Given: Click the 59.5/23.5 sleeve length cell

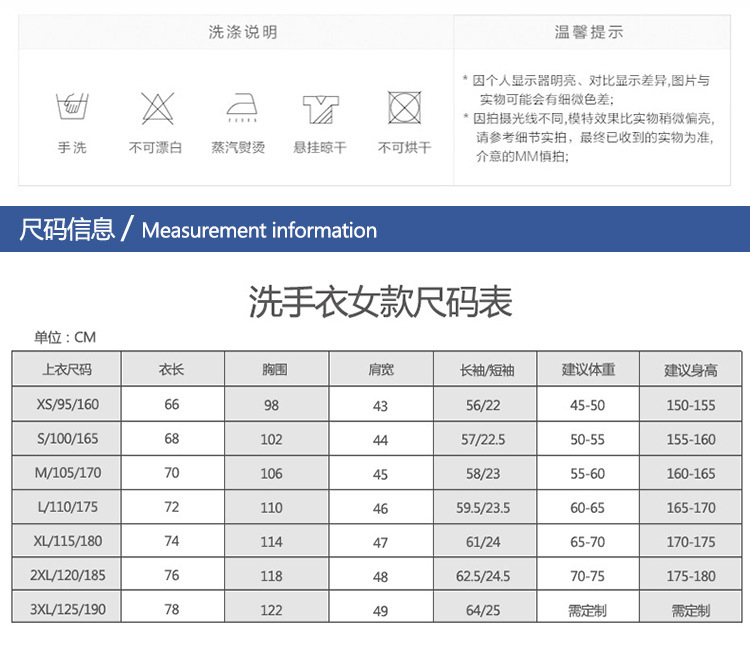Looking at the screenshot, I should coord(486,508).
